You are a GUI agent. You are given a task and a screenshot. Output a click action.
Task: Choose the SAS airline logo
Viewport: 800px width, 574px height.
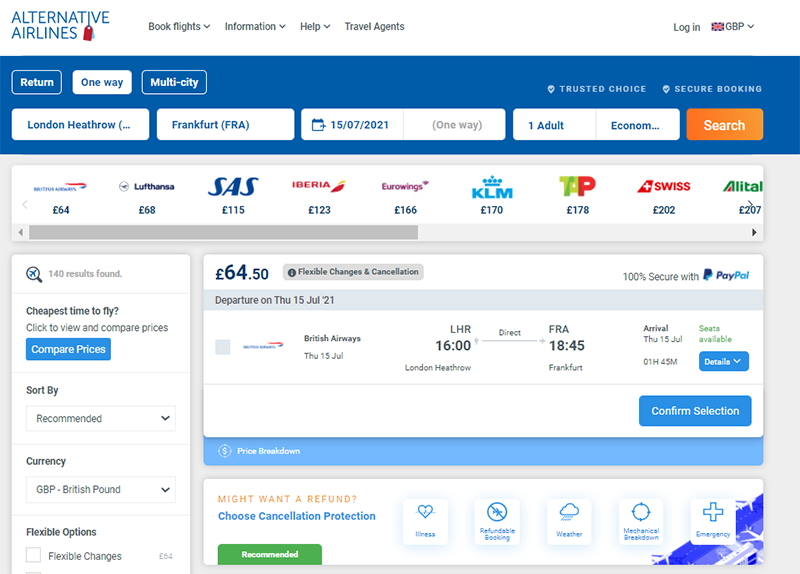233,186
